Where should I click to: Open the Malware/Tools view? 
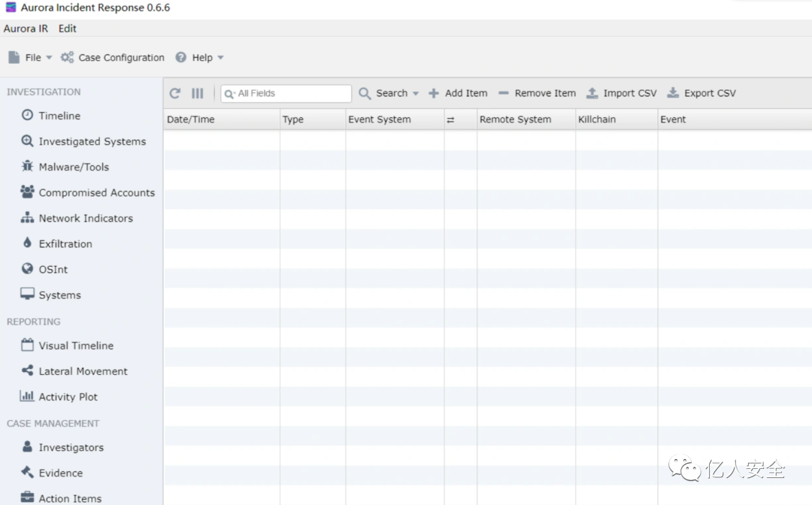coord(74,167)
